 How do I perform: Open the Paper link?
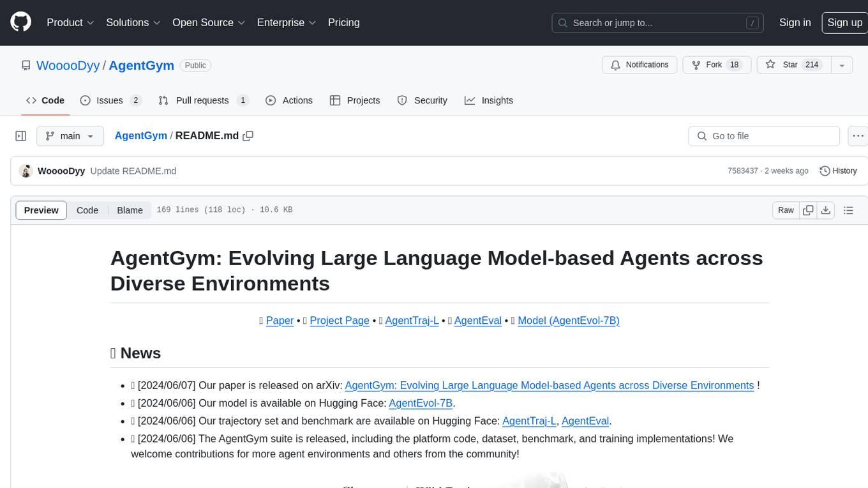coord(280,321)
